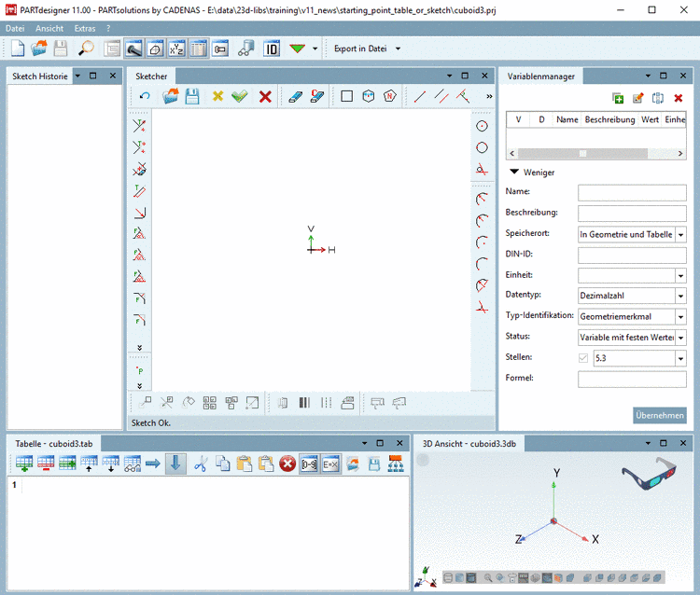
Task: Click the undo arrow in Sketcher toolbar
Action: (x=145, y=96)
